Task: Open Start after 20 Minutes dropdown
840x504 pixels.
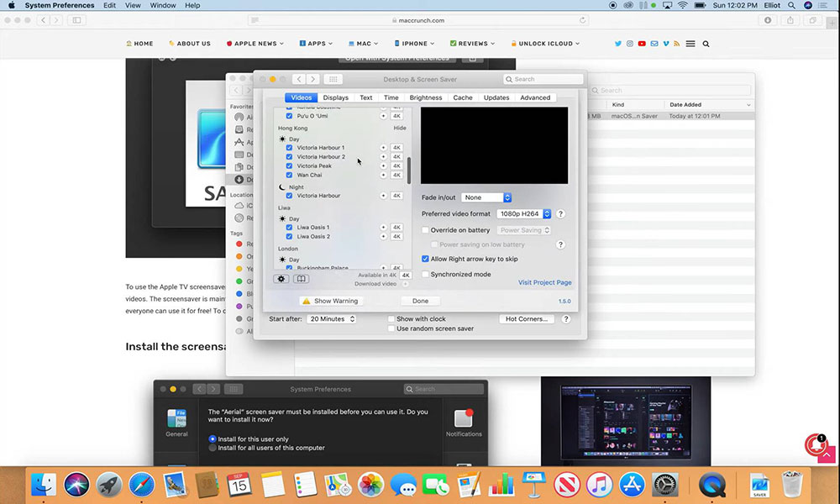Action: (332, 318)
